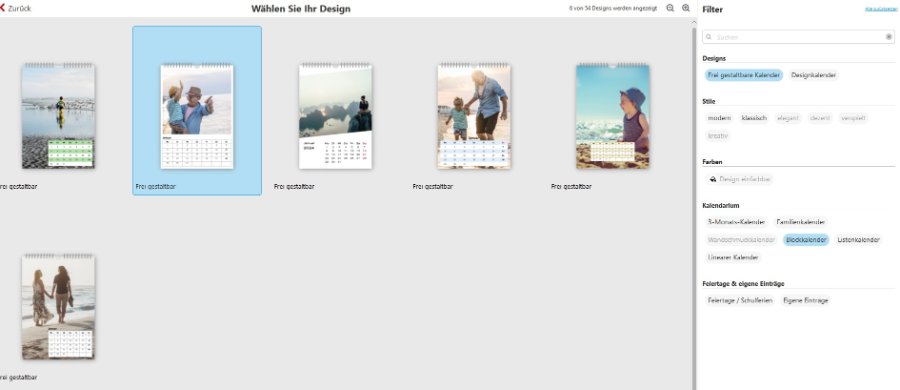Click into the Suchen filter search field
This screenshot has height=390, width=900.
click(798, 37)
